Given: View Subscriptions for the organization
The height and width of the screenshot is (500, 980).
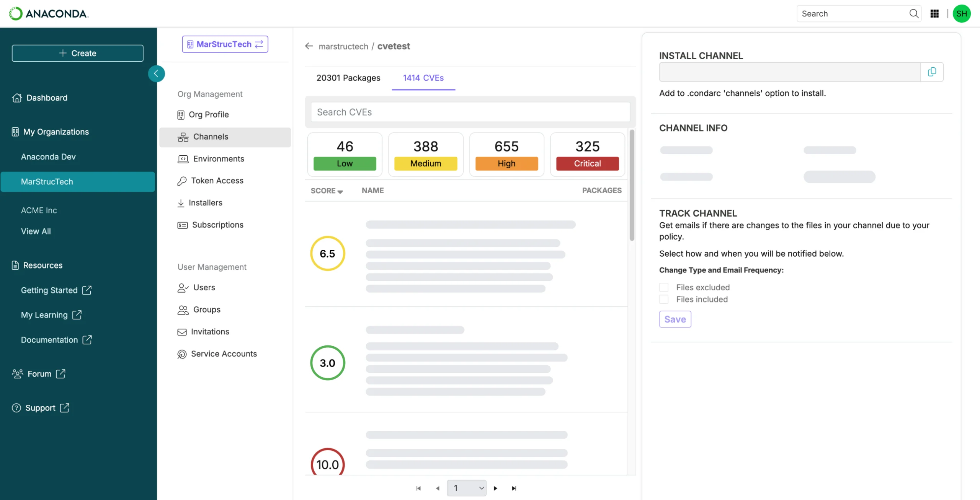Looking at the screenshot, I should tap(217, 225).
